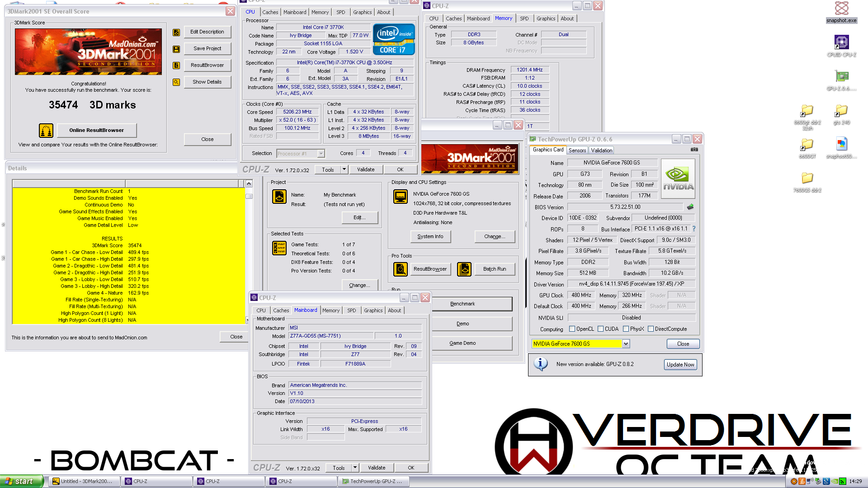Toggle the OpenCL checkbox in GPU-Z

coord(572,329)
